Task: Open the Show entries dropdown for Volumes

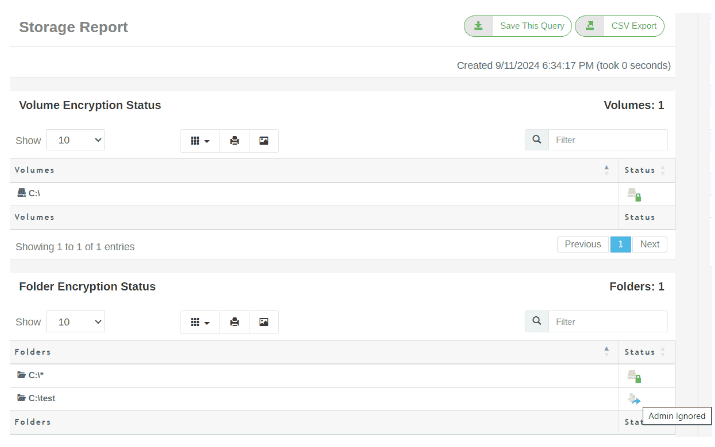Action: pos(75,141)
